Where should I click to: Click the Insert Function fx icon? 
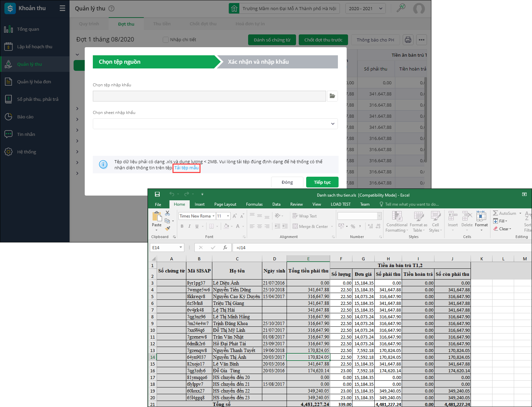(x=225, y=248)
